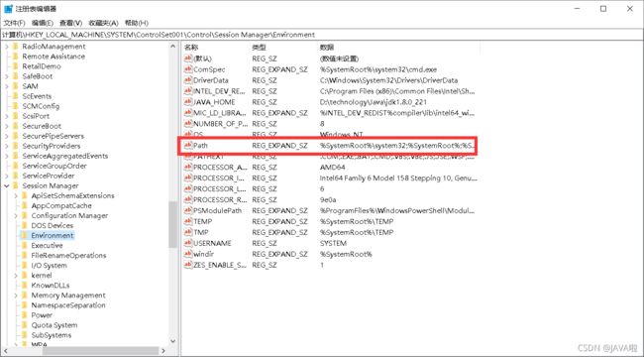The image size is (644, 357).
Task: Collapse the Session Manager tree node
Action: (7, 185)
